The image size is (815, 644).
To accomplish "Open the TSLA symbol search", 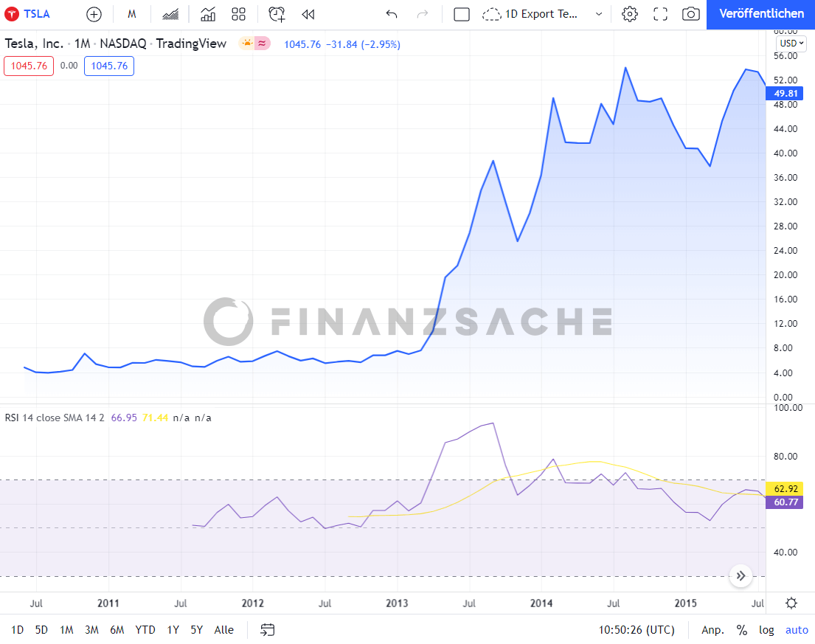I will tap(36, 14).
